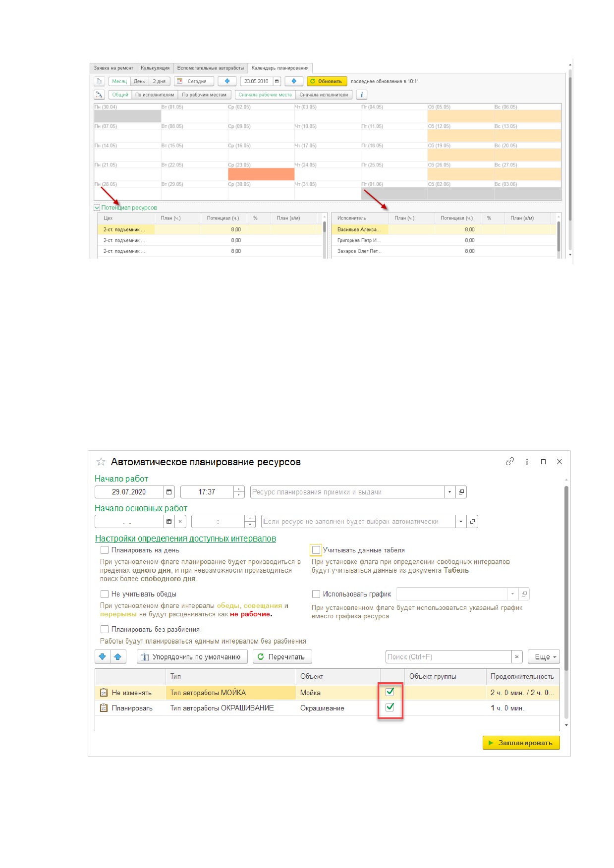Viewport: 614px width, 868px height.
Task: Click the yellow Запланировать button
Action: point(521,743)
